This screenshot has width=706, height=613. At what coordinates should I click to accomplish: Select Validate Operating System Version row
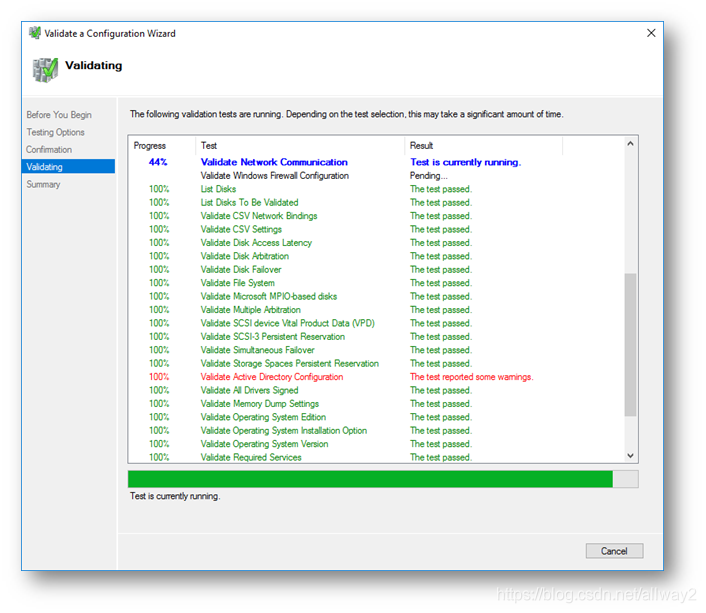(x=376, y=444)
